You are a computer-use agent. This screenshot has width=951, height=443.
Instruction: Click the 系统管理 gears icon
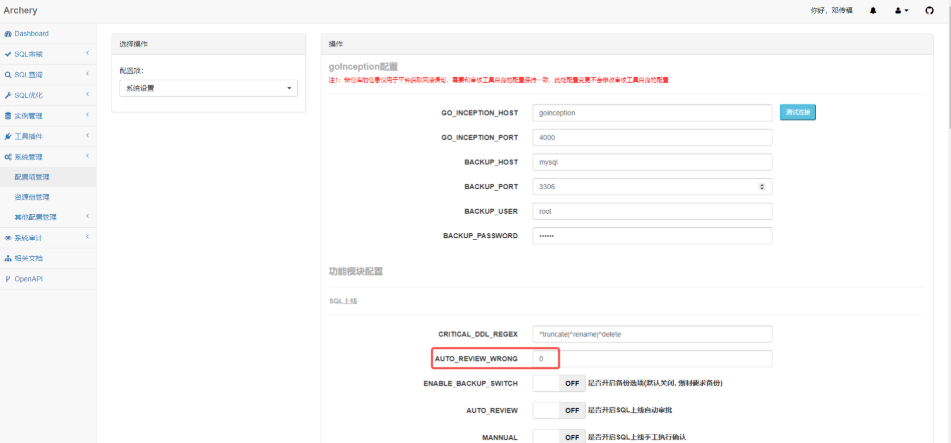8,157
